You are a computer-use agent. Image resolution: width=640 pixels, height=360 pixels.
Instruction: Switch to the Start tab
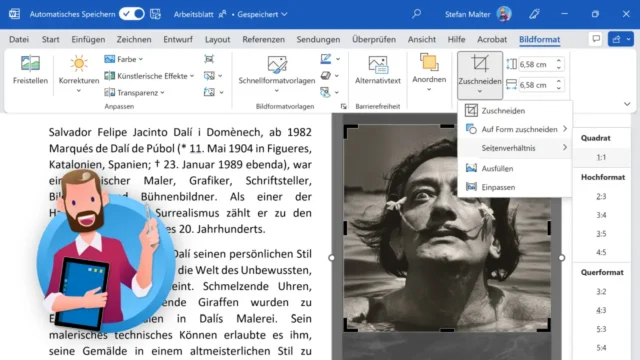(x=51, y=40)
